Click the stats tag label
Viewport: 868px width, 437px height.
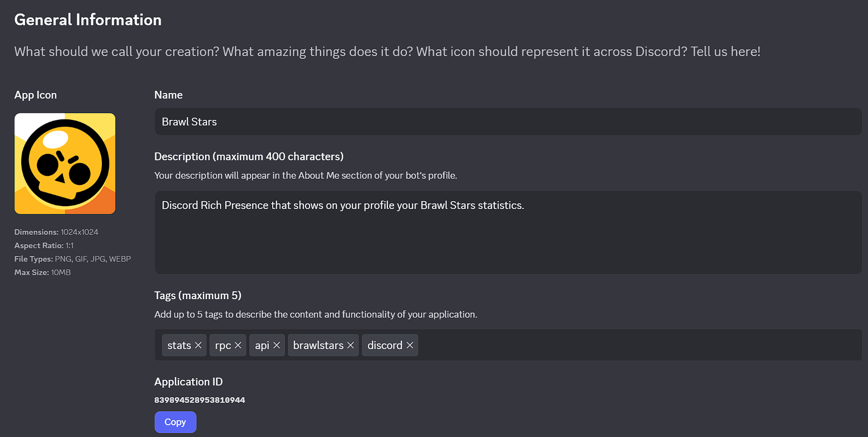click(179, 346)
